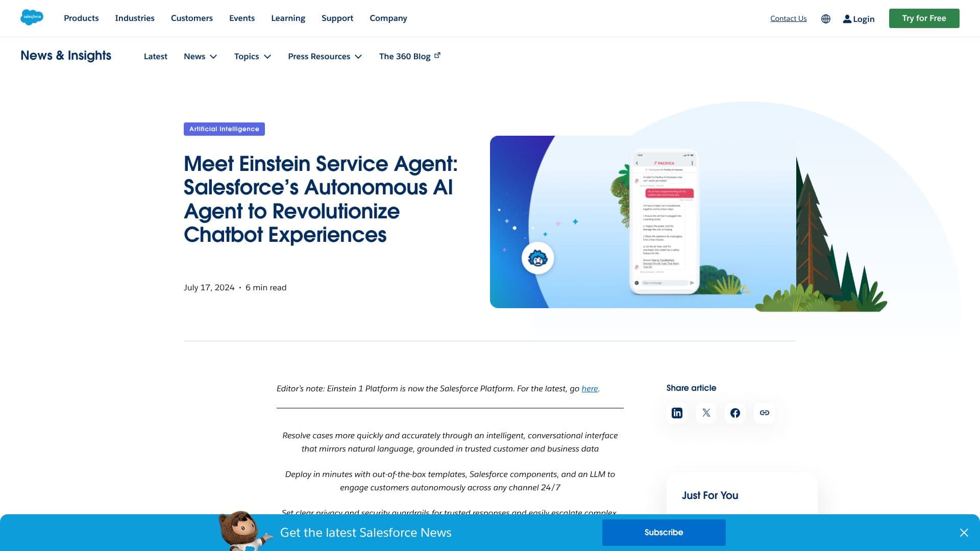Click the Try for Free button
This screenshot has width=980, height=551.
(x=924, y=18)
